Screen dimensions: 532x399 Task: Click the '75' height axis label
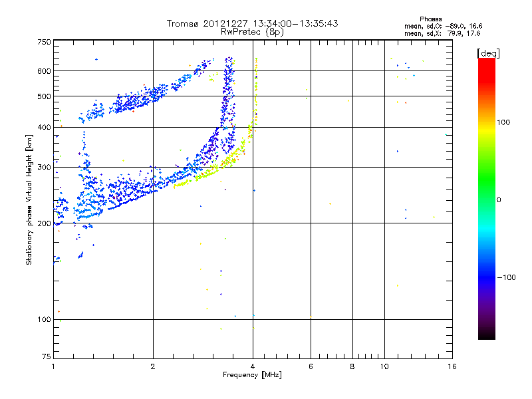[x=47, y=356]
